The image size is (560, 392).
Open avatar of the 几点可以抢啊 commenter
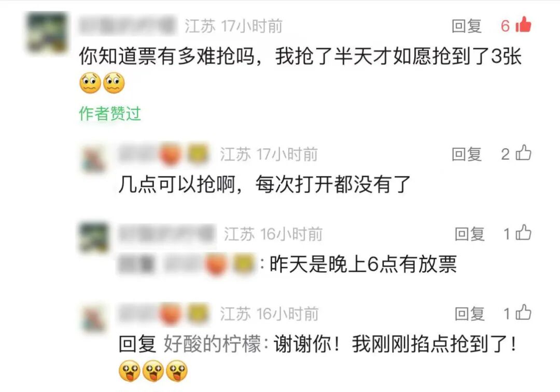click(x=93, y=159)
